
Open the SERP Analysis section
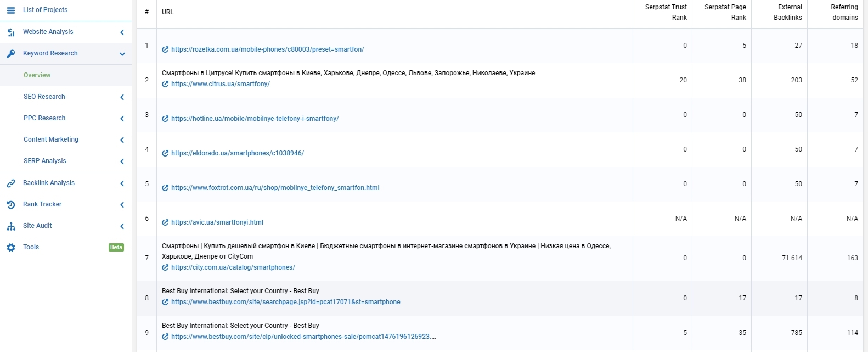[x=45, y=161]
